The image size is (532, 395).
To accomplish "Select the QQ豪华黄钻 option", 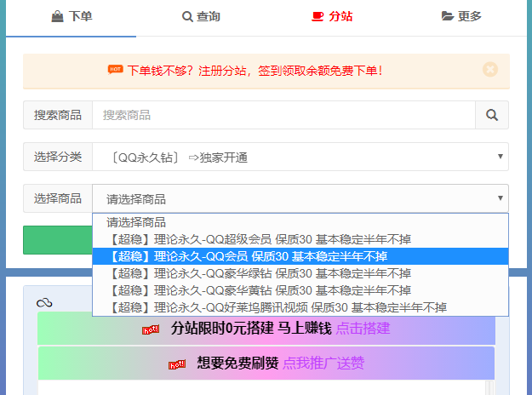I will 259,290.
